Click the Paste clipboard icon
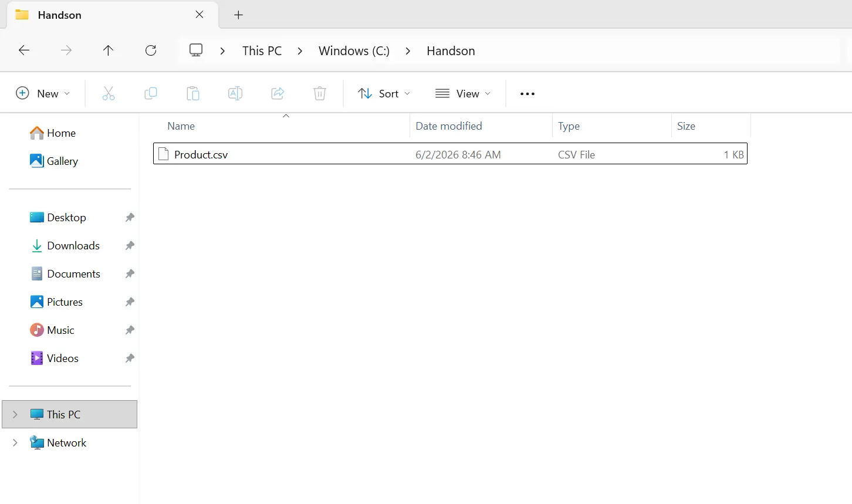The width and height of the screenshot is (852, 504). coord(193,93)
